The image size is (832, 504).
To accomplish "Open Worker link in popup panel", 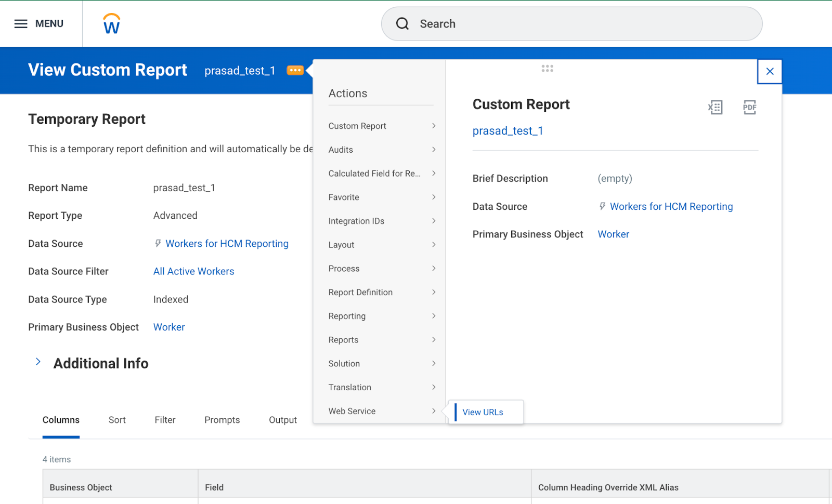I will pyautogui.click(x=613, y=234).
